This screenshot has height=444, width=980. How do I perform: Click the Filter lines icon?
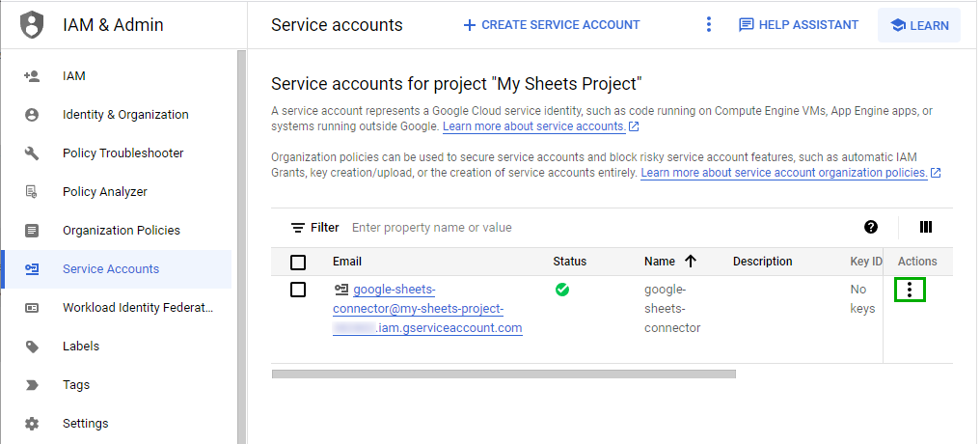[298, 228]
